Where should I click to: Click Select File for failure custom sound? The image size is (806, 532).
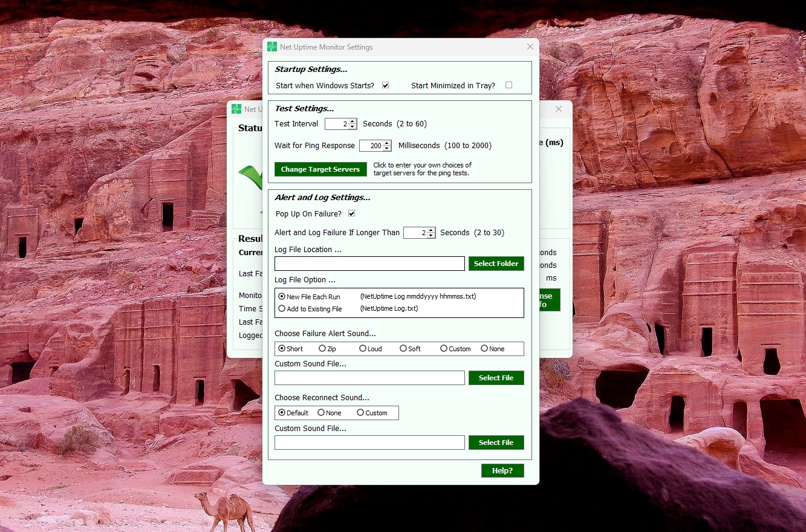496,378
